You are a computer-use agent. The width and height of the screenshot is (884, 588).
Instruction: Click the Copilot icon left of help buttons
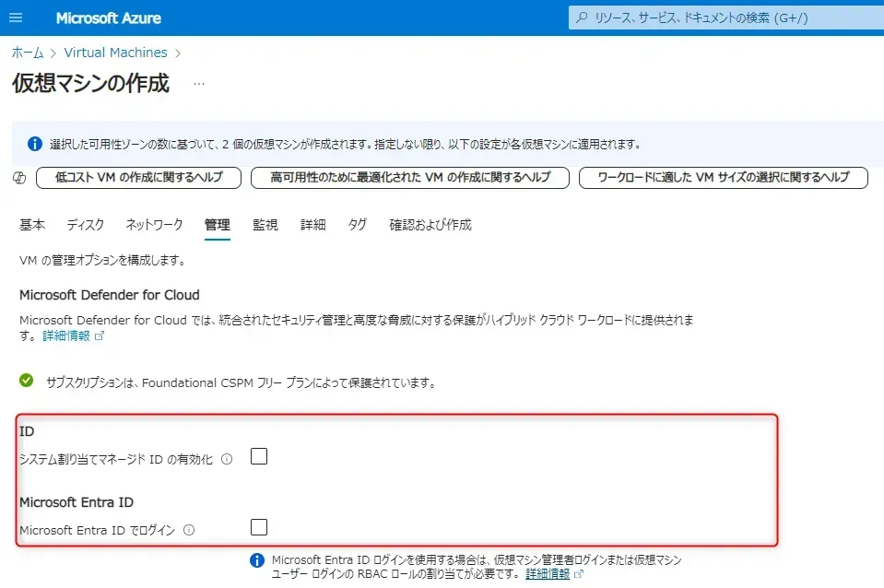pyautogui.click(x=19, y=178)
